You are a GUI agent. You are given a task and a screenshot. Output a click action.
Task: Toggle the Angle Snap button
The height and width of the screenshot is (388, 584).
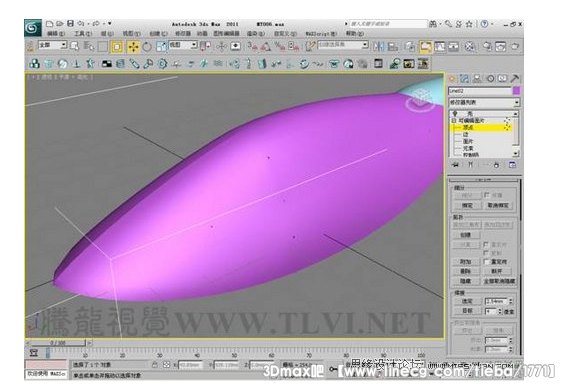[x=266, y=46]
